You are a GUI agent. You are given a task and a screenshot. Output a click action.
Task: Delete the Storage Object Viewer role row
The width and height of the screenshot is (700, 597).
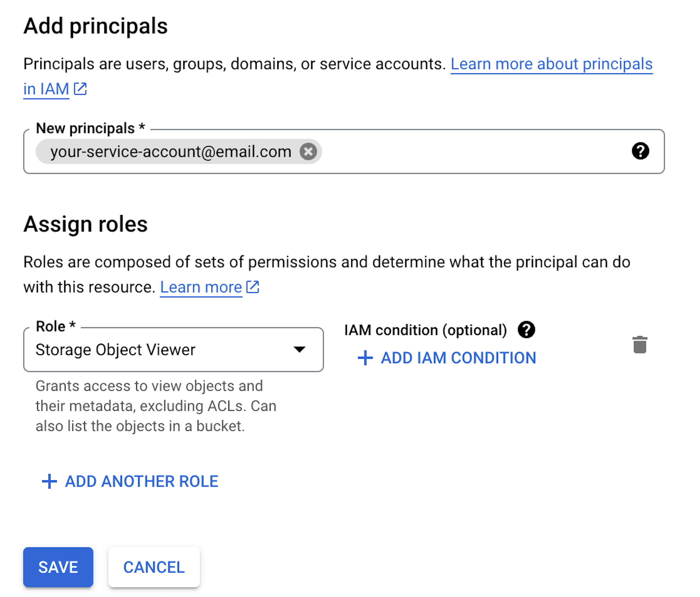point(639,345)
